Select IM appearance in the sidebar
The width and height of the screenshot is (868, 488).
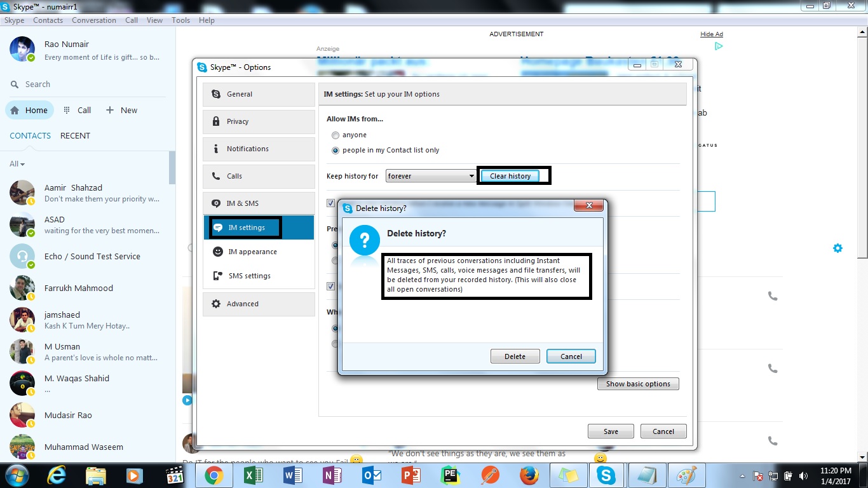[x=259, y=252]
